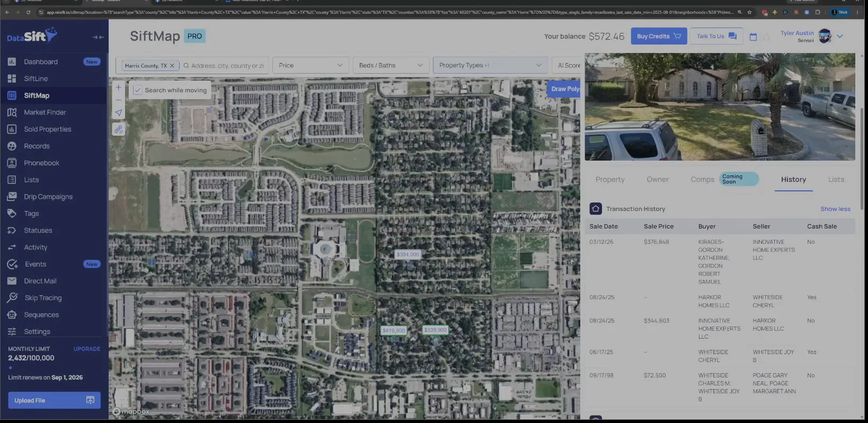Open Property Types dropdown

coord(490,65)
